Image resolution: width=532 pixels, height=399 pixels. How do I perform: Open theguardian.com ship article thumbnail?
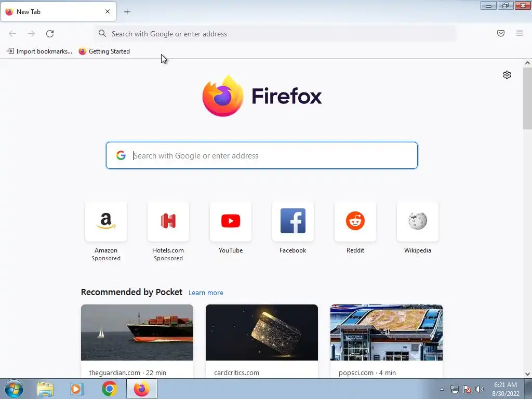[137, 332]
